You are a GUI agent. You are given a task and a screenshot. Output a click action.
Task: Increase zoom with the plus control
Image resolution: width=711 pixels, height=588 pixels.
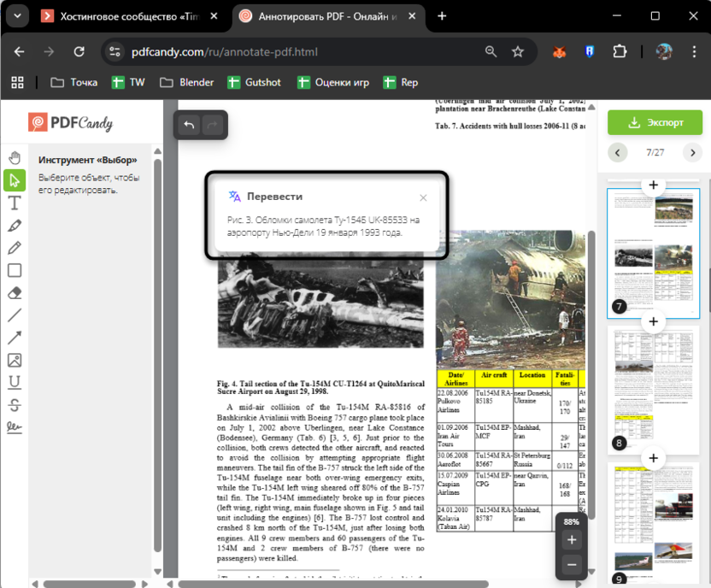[571, 540]
